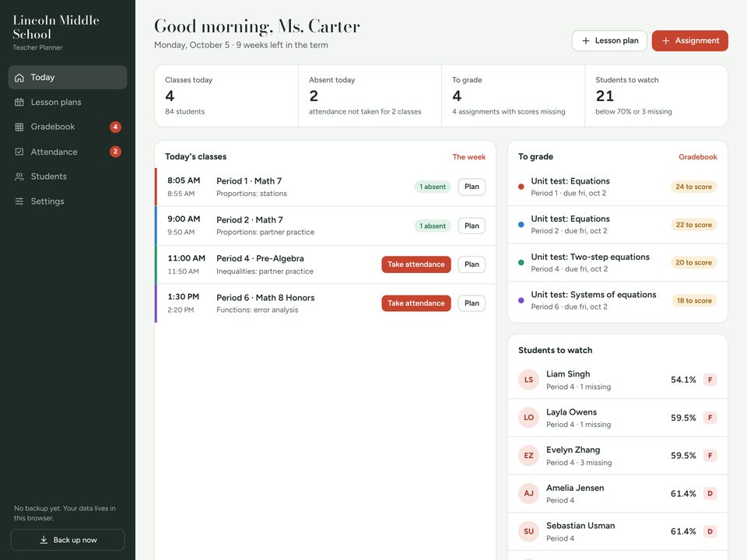
Task: Open Plan for Period 6 Math 8 Honors
Action: point(472,303)
